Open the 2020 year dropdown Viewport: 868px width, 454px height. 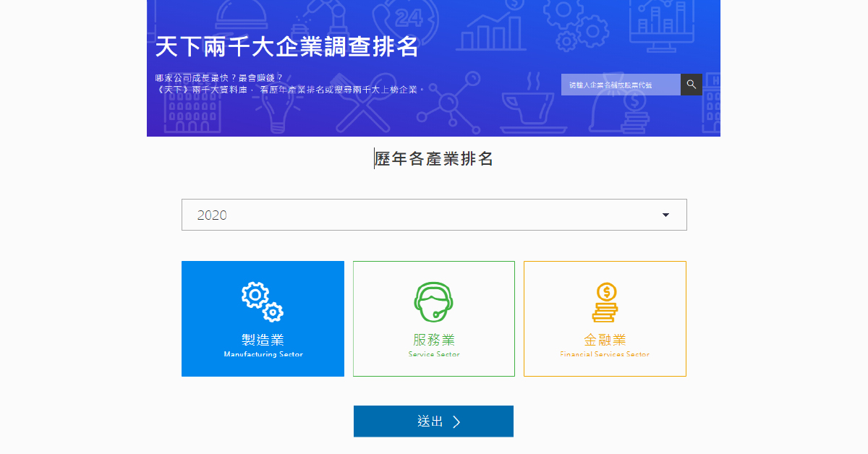point(433,215)
